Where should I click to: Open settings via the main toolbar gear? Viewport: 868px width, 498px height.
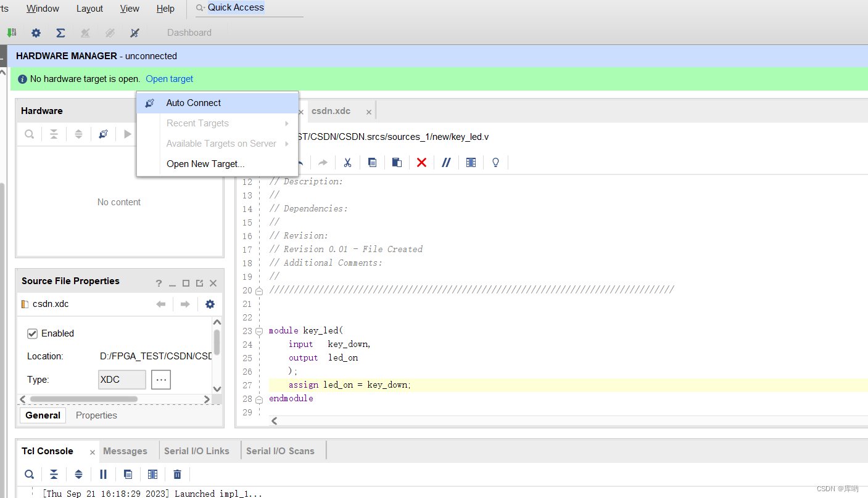click(x=36, y=33)
